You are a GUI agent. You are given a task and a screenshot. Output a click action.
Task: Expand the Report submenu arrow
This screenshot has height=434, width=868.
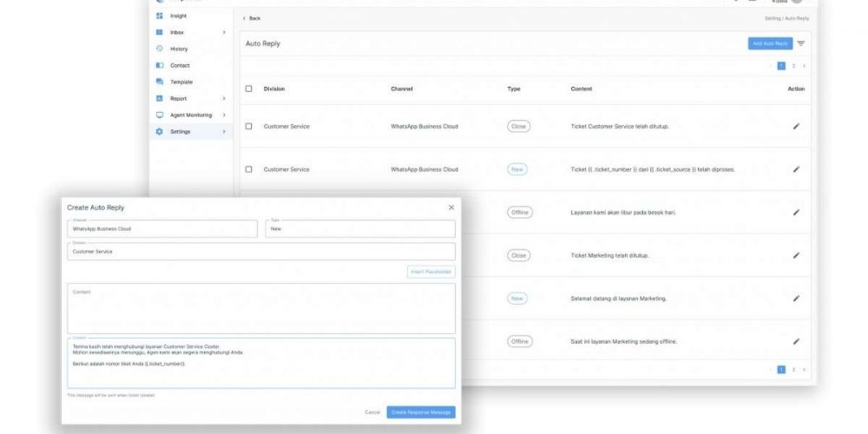pos(224,98)
